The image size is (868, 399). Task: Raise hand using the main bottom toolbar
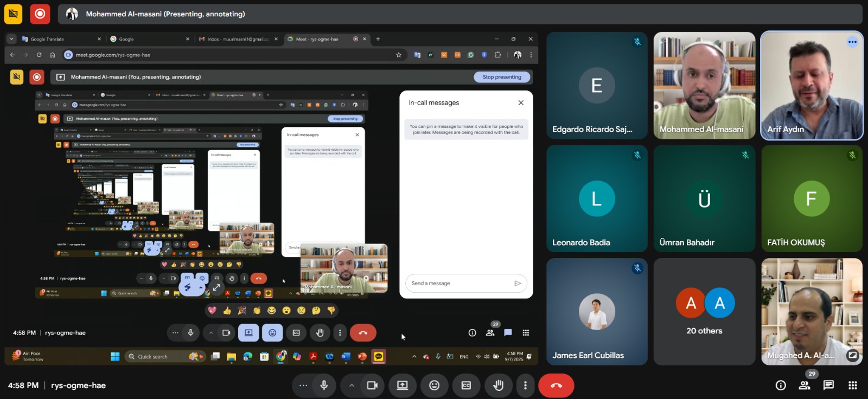coord(498,385)
